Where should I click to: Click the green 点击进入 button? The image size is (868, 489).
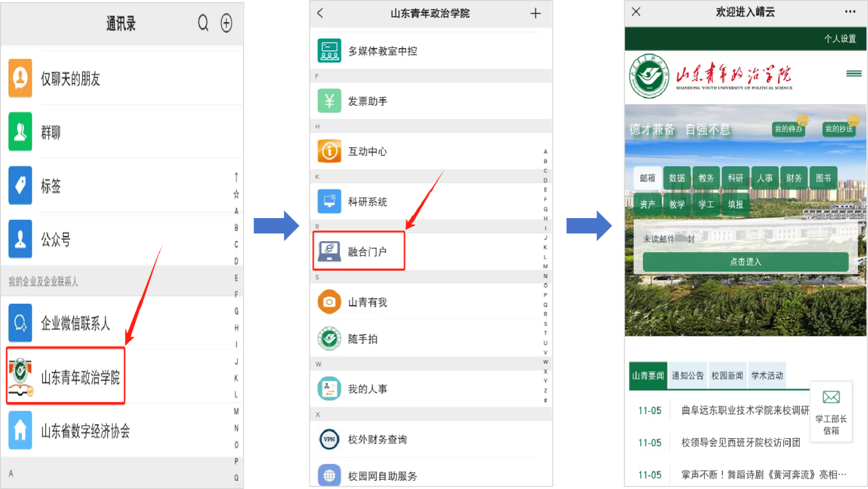[x=745, y=262]
